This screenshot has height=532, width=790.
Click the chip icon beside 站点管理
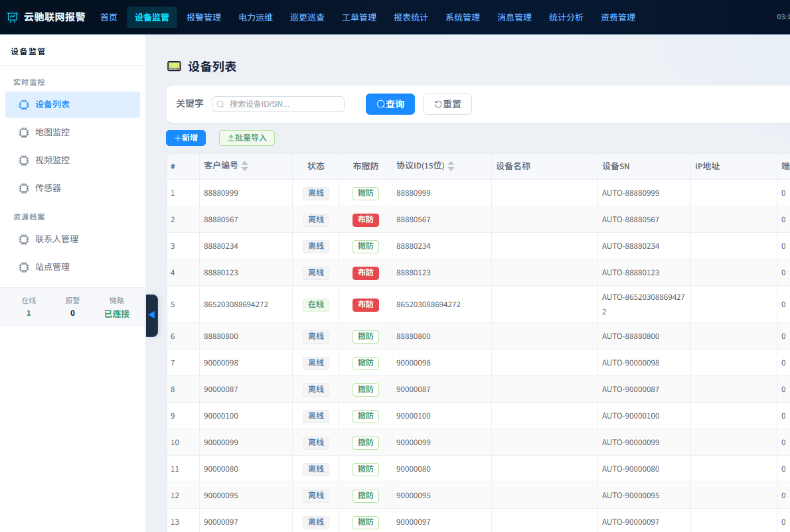[24, 267]
